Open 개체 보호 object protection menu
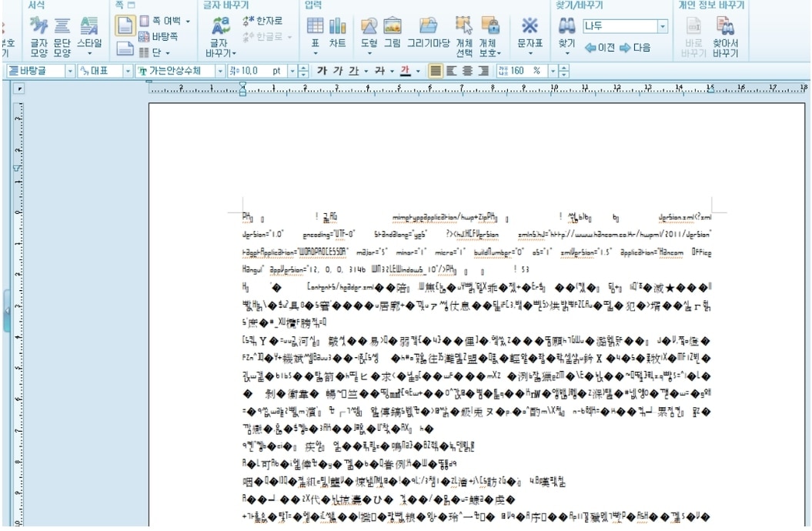Viewport: 812px width, 531px height. point(490,37)
